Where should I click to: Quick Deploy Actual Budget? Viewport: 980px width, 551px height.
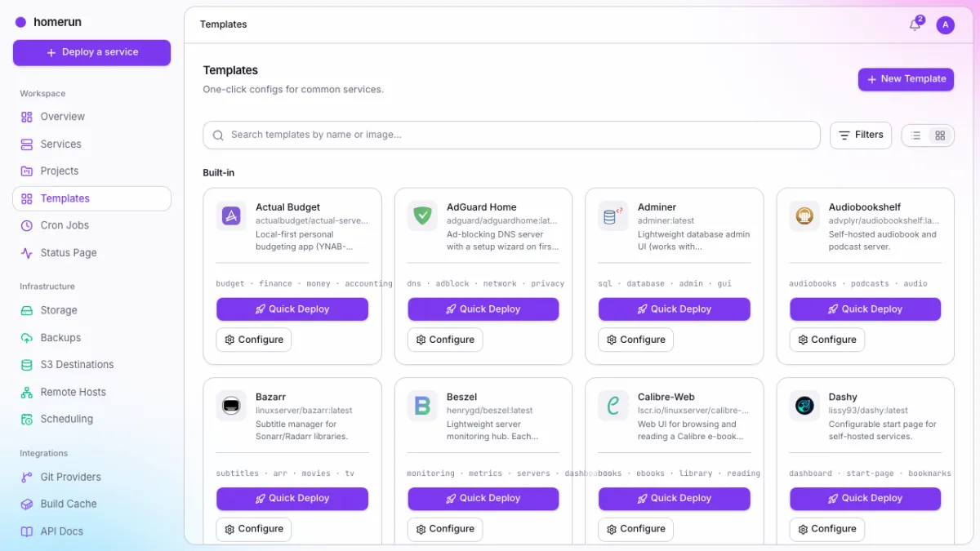tap(292, 309)
